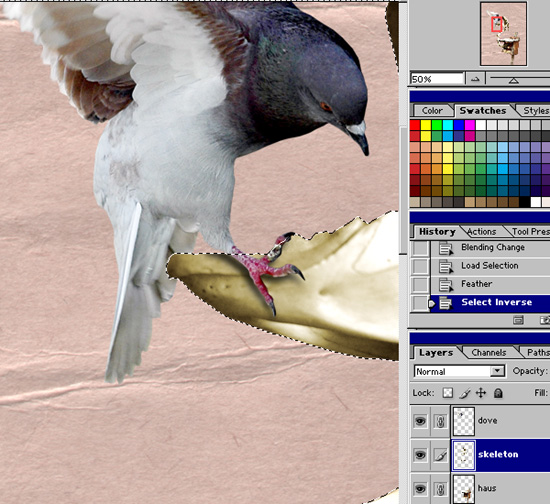Pick the pure red swatch

click(x=415, y=125)
